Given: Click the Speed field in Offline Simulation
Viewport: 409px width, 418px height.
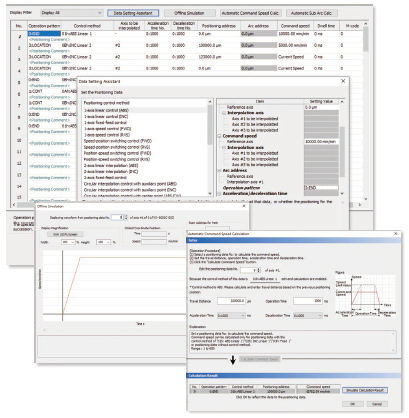Looking at the screenshot, I should [154, 241].
